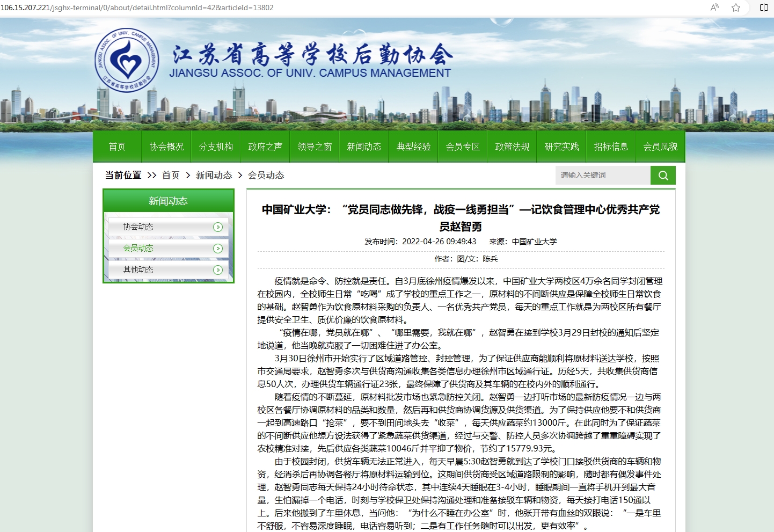The image size is (774, 532).
Task: Go to 会员专区 menu item
Action: click(463, 147)
